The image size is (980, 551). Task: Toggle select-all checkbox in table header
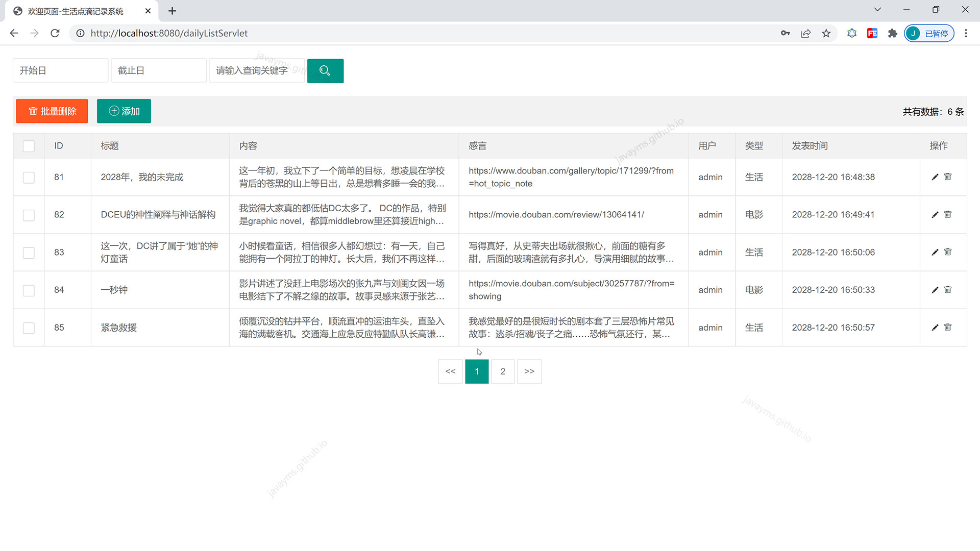coord(29,146)
